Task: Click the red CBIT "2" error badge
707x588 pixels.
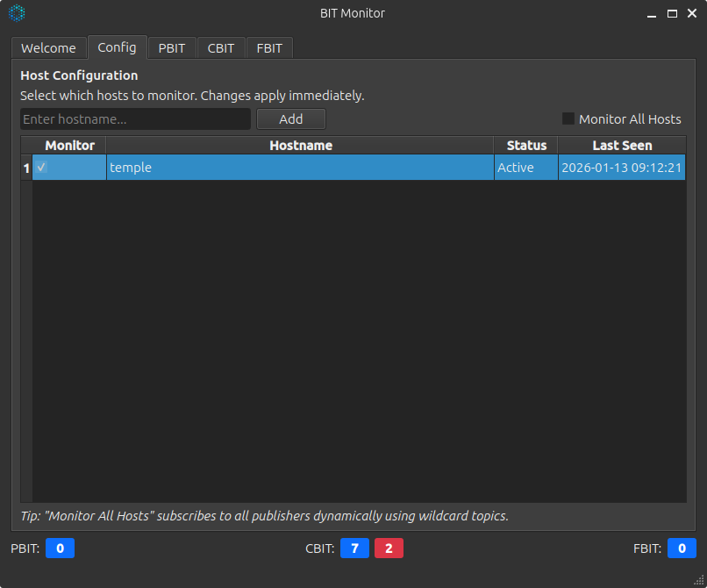Action: click(x=389, y=548)
